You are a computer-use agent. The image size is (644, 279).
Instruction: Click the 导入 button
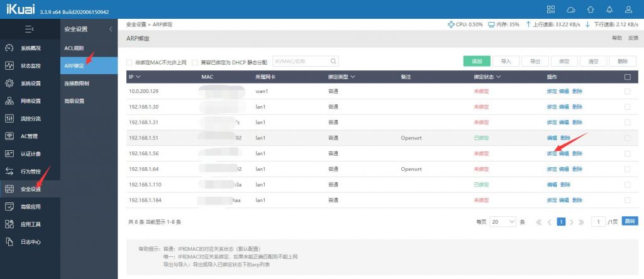pos(506,61)
